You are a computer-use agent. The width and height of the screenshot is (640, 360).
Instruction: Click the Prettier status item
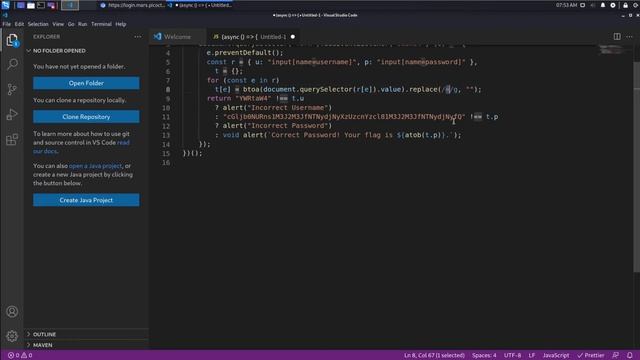[591, 356]
